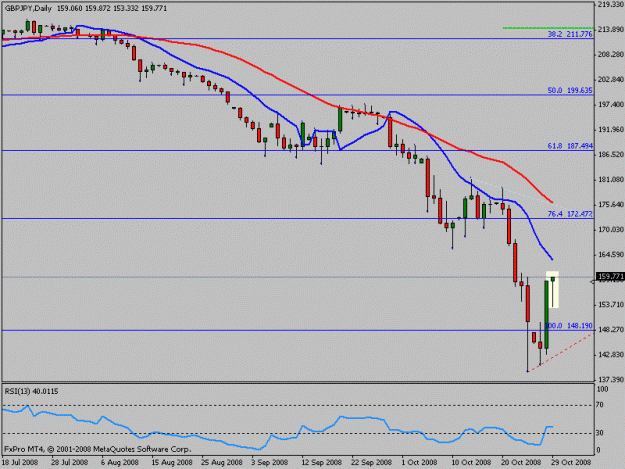Click the 186.520 price axis value
The width and height of the screenshot is (625, 469).
610,154
